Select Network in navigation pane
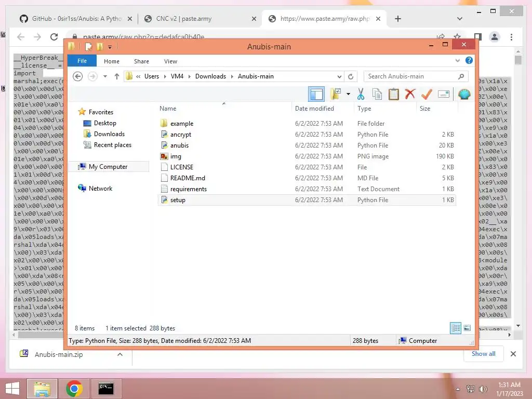This screenshot has height=399, width=532. coord(100,188)
